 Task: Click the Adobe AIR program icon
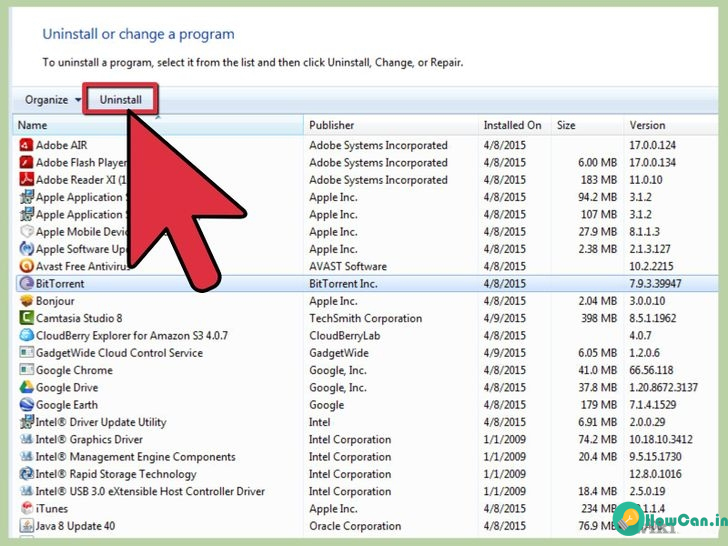pos(26,145)
